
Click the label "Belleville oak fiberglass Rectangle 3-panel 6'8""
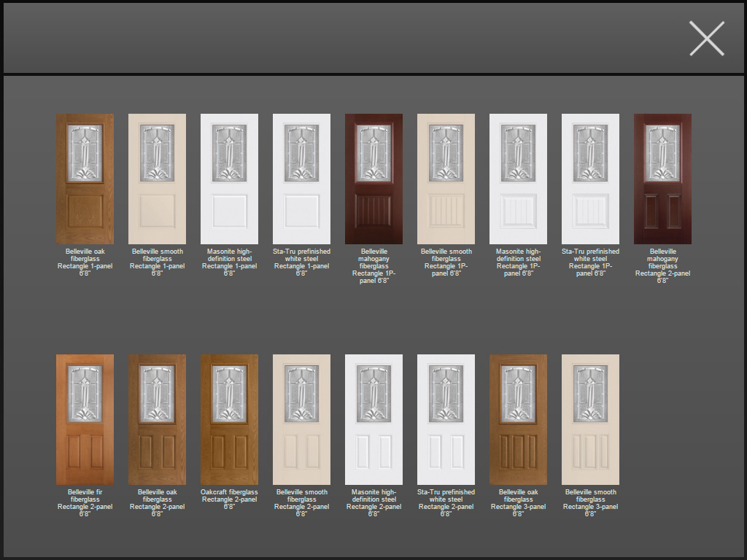pyautogui.click(x=519, y=503)
